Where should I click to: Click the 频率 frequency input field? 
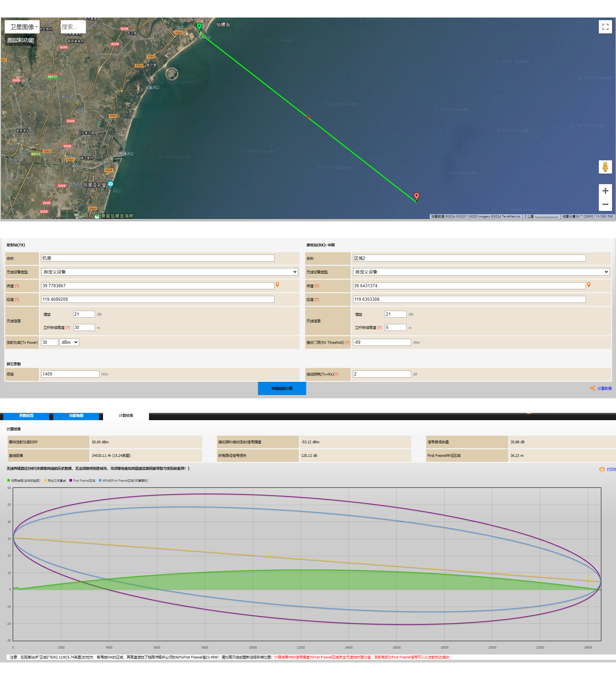70,374
